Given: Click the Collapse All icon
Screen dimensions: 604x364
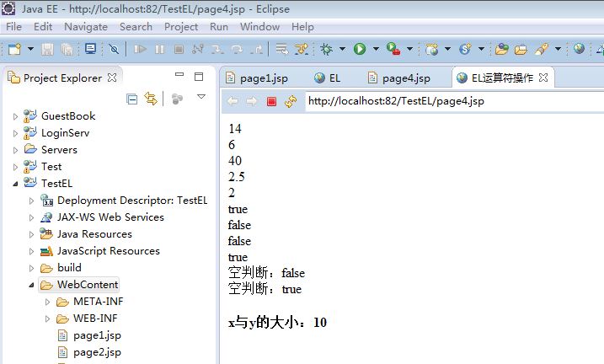Looking at the screenshot, I should point(131,99).
